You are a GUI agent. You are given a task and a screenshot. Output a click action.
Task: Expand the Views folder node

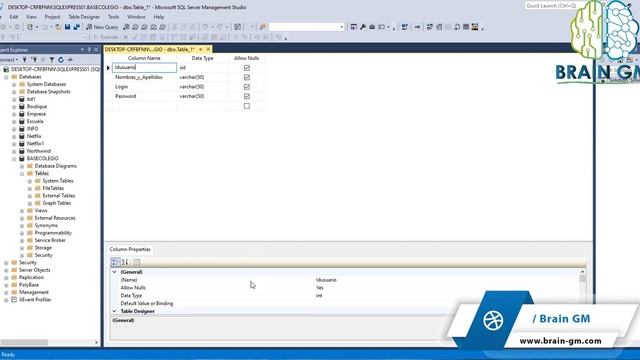pyautogui.click(x=22, y=211)
